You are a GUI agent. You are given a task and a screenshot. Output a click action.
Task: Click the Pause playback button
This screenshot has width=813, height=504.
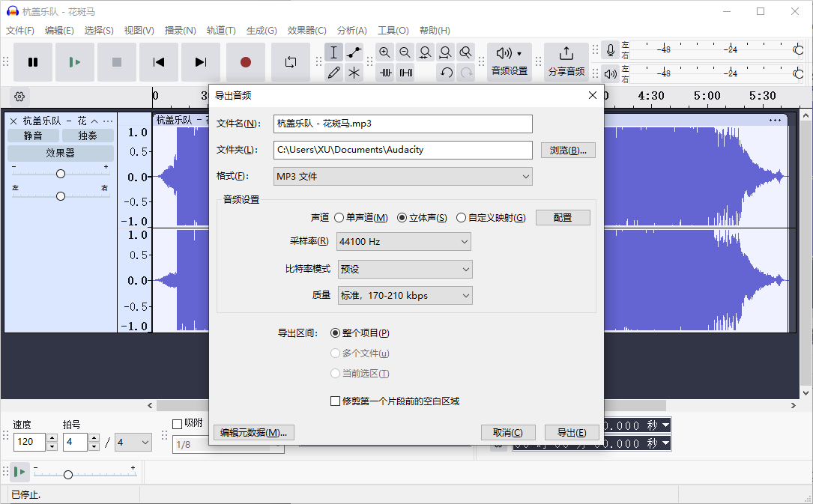[x=33, y=62]
